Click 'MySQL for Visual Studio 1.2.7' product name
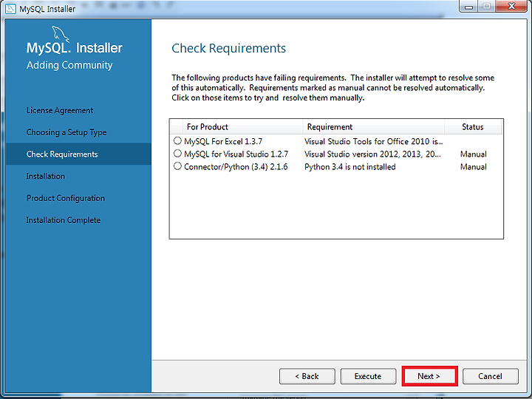 click(236, 154)
